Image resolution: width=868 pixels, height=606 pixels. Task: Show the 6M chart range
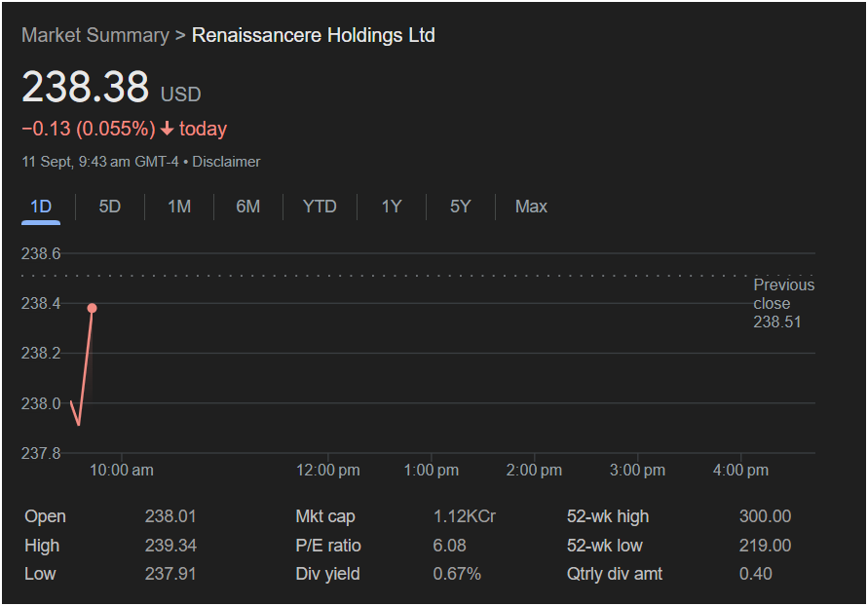point(248,207)
